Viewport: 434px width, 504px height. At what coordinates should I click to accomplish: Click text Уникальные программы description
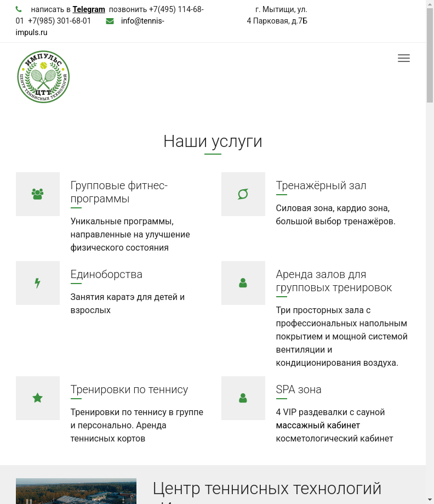tap(130, 234)
